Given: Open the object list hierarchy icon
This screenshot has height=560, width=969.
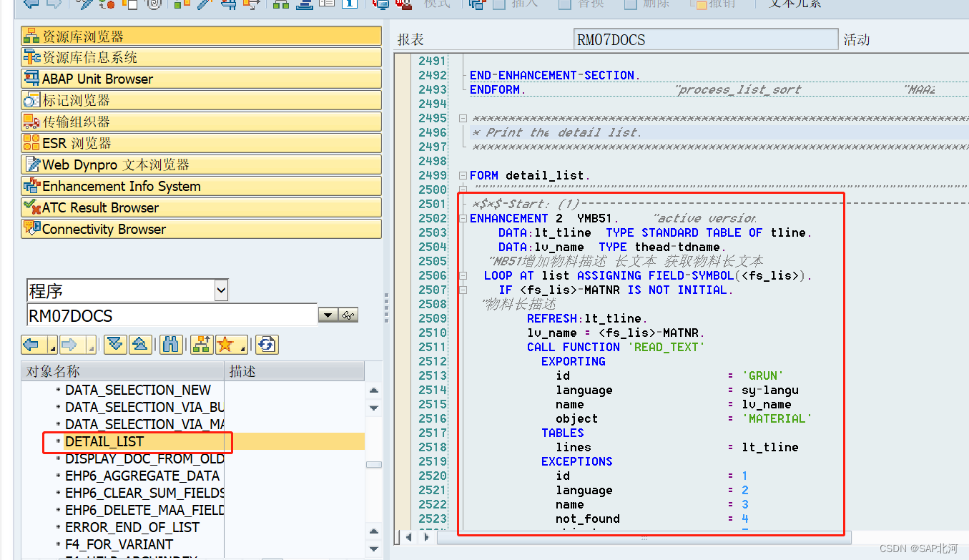Looking at the screenshot, I should (201, 344).
